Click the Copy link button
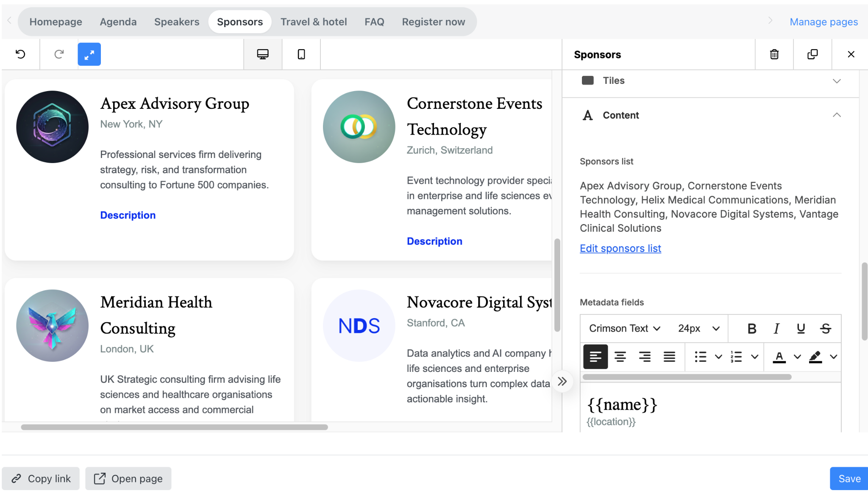Viewport: 868px width, 496px height. [41, 479]
